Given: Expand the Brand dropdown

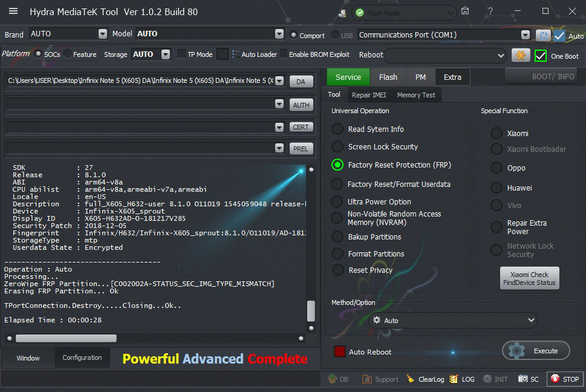Looking at the screenshot, I should 102,34.
